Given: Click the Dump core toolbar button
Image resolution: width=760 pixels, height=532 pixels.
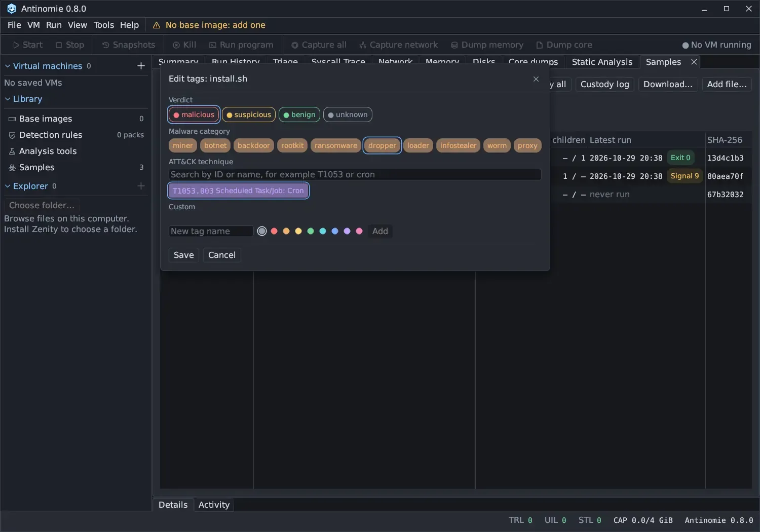Looking at the screenshot, I should [564, 45].
